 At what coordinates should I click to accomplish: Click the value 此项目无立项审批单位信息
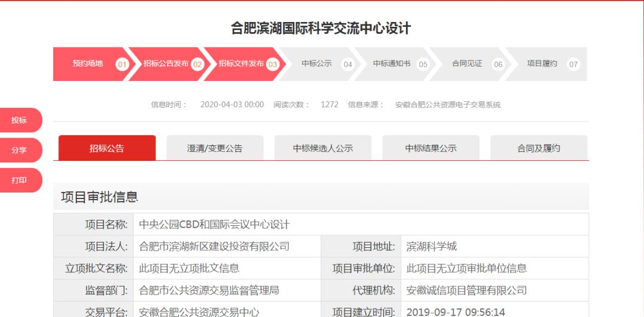(x=466, y=269)
